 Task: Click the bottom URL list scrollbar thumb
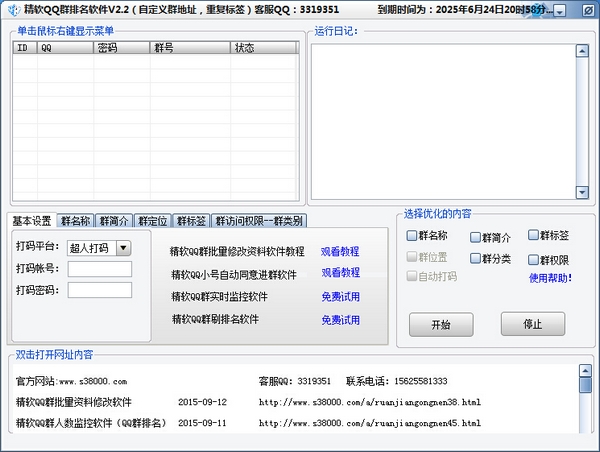point(585,385)
